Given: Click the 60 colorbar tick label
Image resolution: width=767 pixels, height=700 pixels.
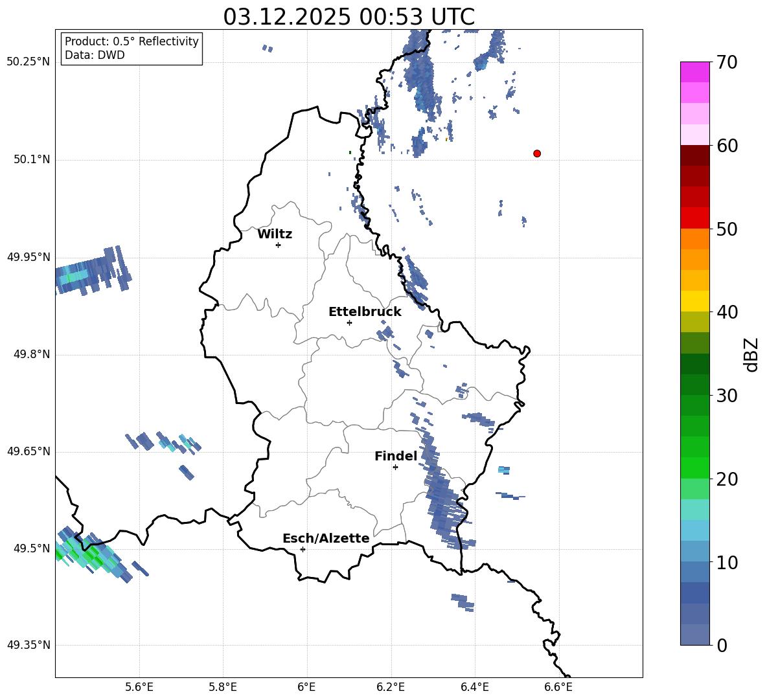Looking at the screenshot, I should coord(727,146).
